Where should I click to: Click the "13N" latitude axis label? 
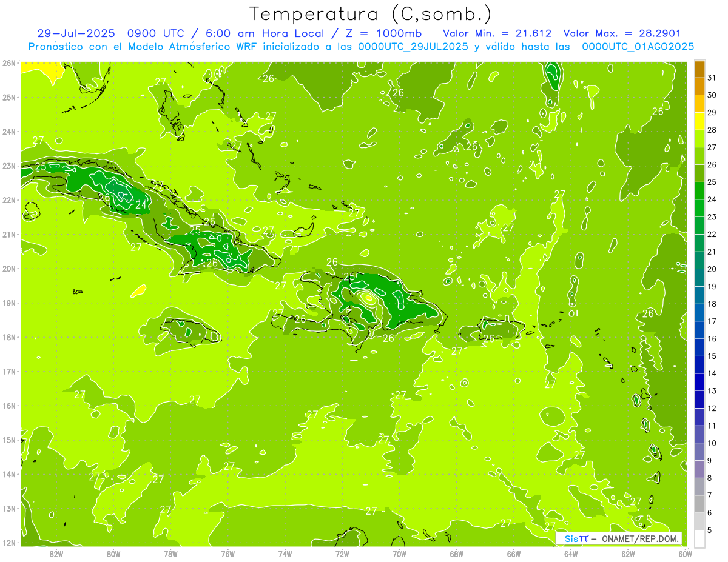pyautogui.click(x=9, y=508)
